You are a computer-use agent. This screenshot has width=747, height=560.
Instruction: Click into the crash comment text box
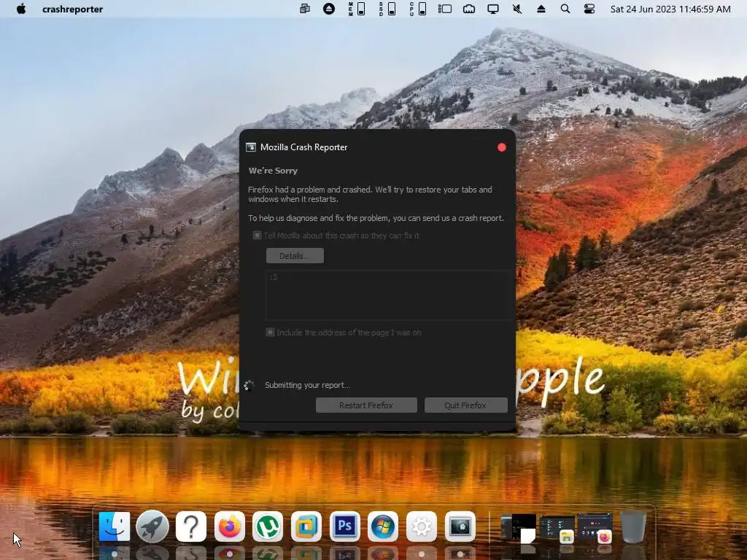[387, 295]
